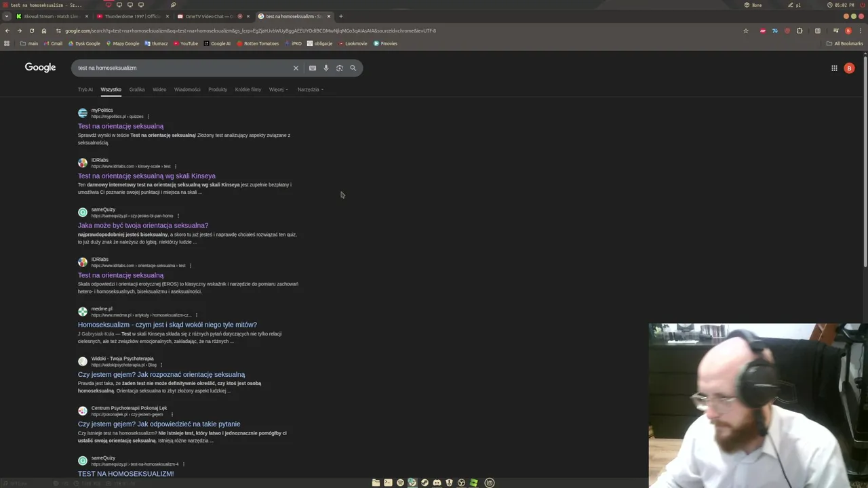Open Czy jestem gejem Jak rozpoznać link
The image size is (868, 488).
[x=161, y=374]
